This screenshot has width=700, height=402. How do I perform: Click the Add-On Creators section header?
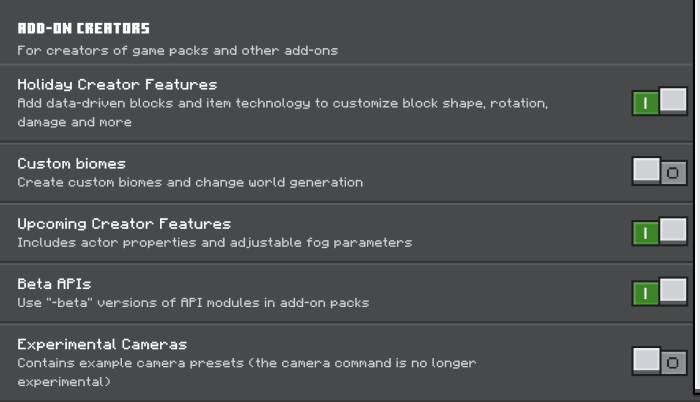[x=83, y=28]
